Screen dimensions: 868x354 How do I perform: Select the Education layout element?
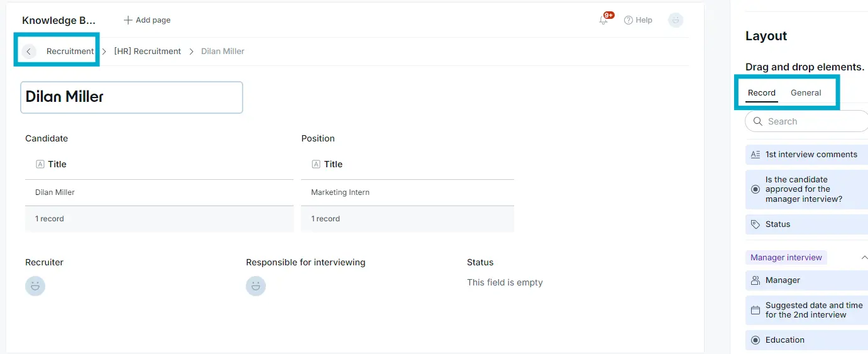tap(807, 340)
